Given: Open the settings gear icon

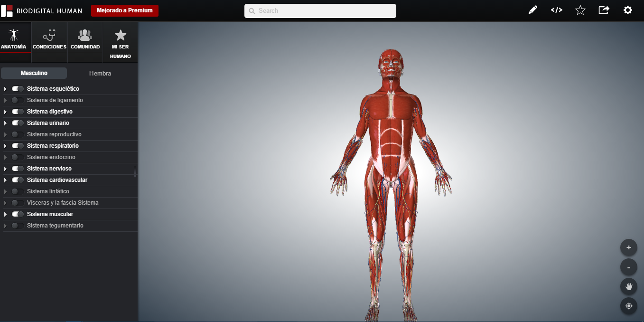Looking at the screenshot, I should coord(628,10).
